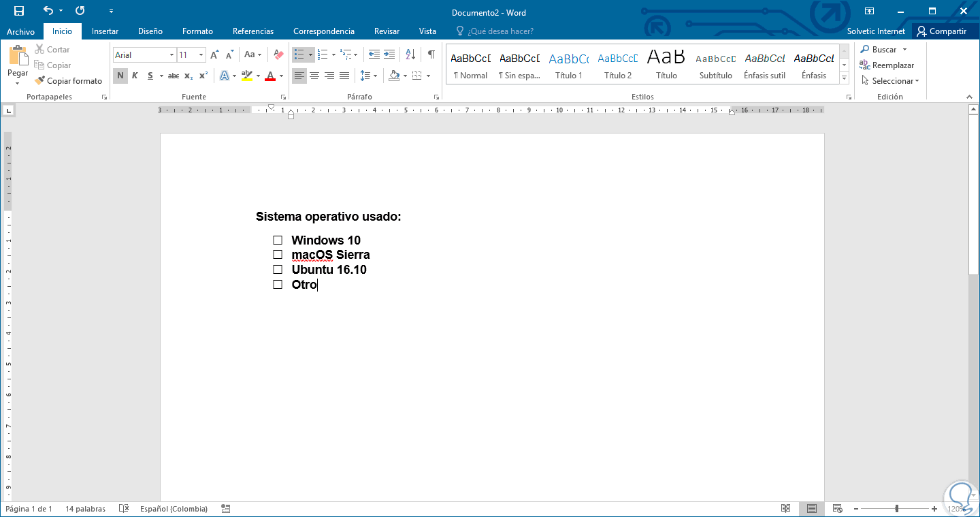980x517 pixels.
Task: Click the spelling check status icon
Action: coord(124,509)
